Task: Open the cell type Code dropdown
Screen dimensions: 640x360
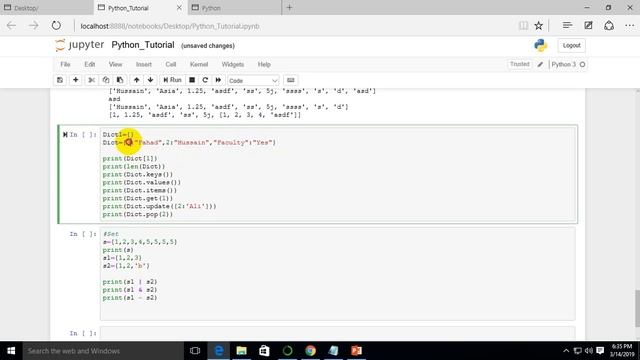Action: (x=253, y=80)
